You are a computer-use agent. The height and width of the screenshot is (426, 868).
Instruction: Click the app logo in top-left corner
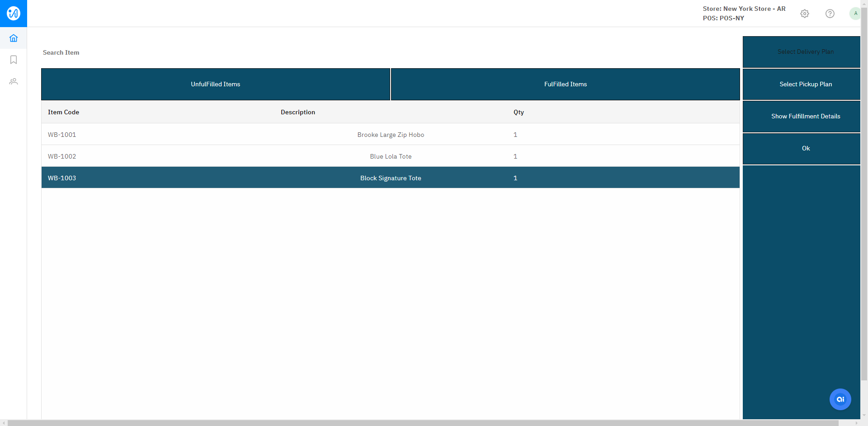(14, 14)
